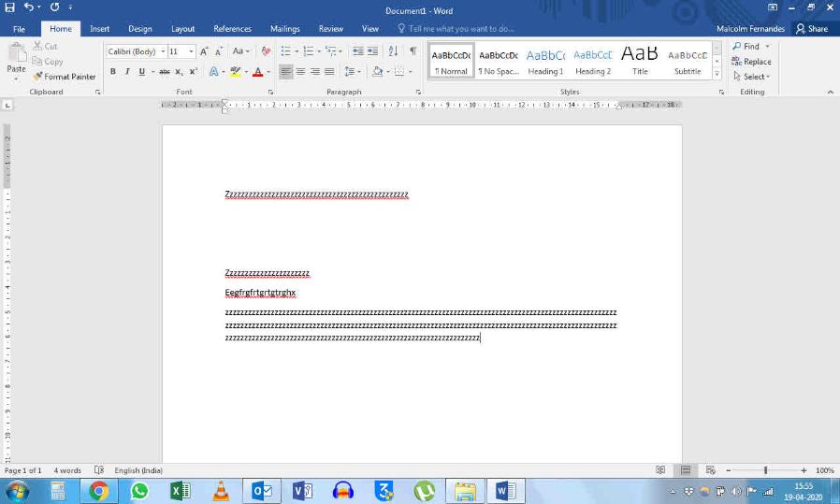Click the Undo arrow icon
This screenshot has height=504, width=840.
click(28, 7)
